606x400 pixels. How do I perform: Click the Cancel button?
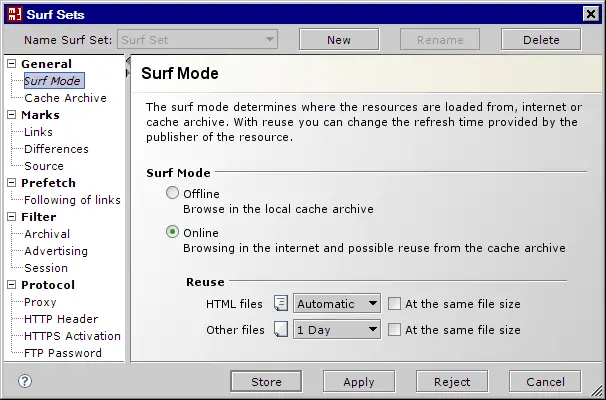coord(545,381)
